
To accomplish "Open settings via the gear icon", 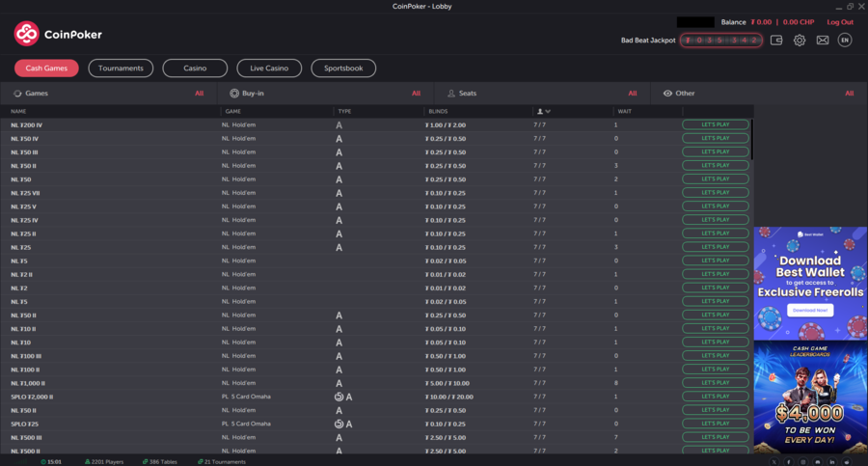I will (800, 41).
